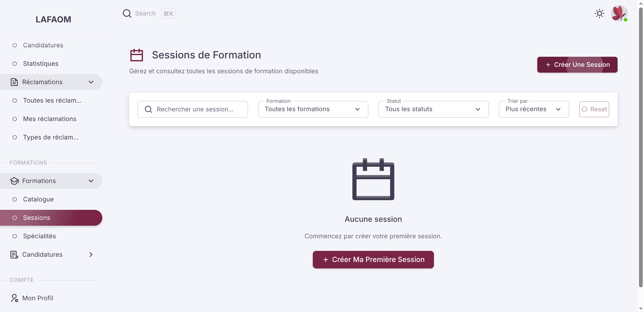Click the top Search field text
Screen dimensions: 644x312
pos(145,13)
